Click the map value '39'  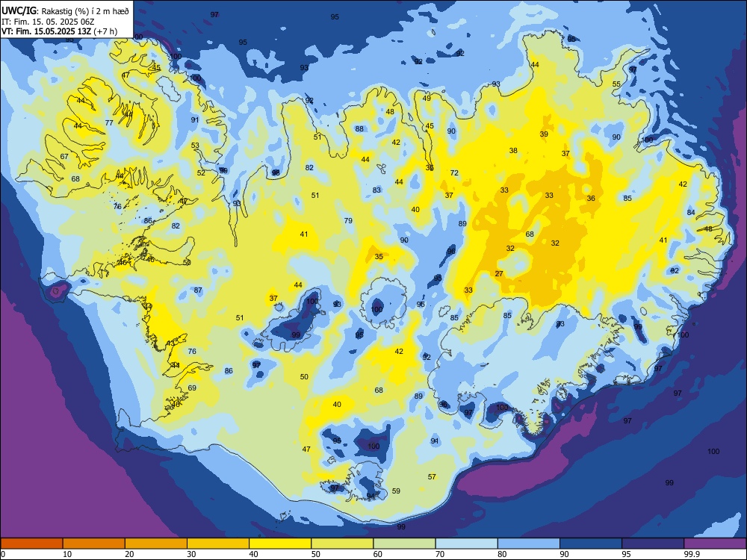pos(544,134)
